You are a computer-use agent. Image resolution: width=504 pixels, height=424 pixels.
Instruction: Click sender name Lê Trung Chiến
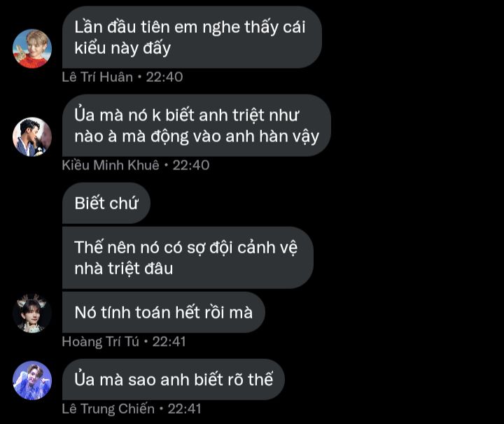108,409
